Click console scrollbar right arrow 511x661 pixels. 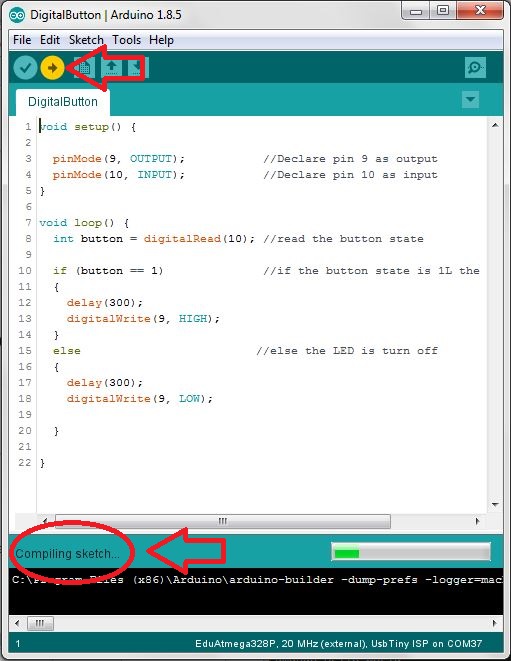[494, 623]
